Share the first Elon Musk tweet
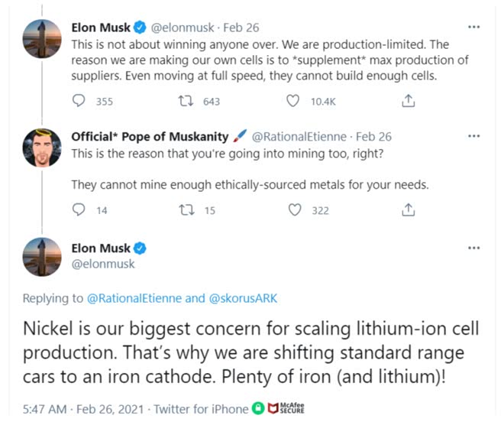Viewport: 504px width, 425px height. (x=408, y=101)
